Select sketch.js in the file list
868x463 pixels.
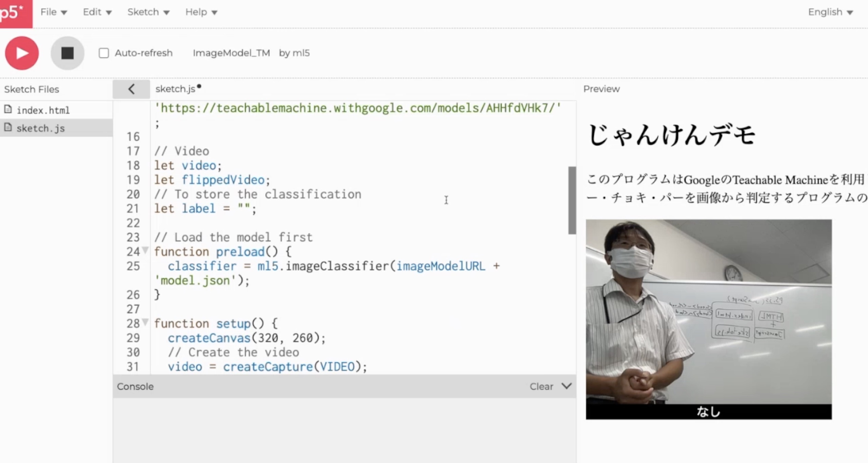tap(40, 128)
